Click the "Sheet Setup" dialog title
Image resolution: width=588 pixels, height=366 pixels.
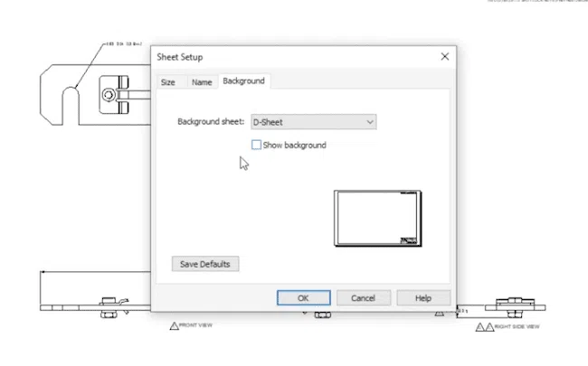coord(180,57)
